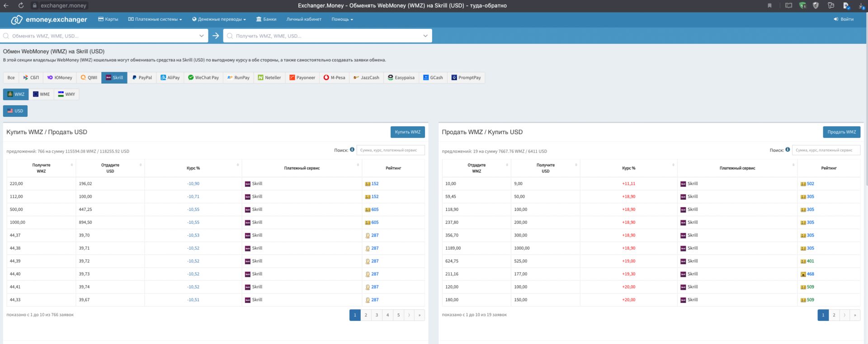Click the emoney.exchanger logo
868x344 pixels.
tap(49, 19)
